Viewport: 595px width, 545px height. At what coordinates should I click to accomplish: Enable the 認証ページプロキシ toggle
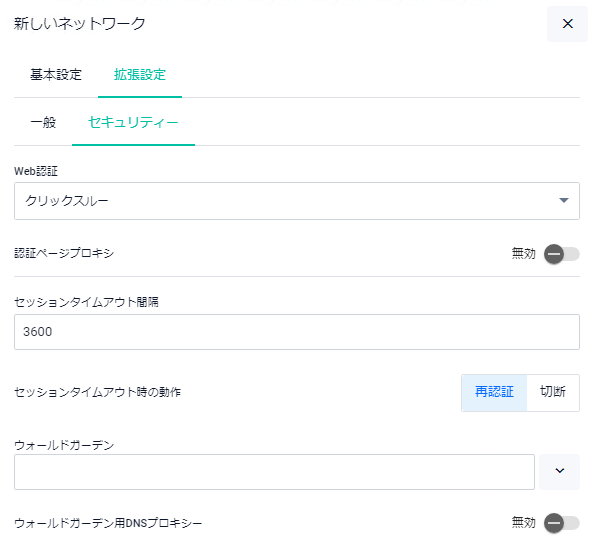tap(562, 254)
